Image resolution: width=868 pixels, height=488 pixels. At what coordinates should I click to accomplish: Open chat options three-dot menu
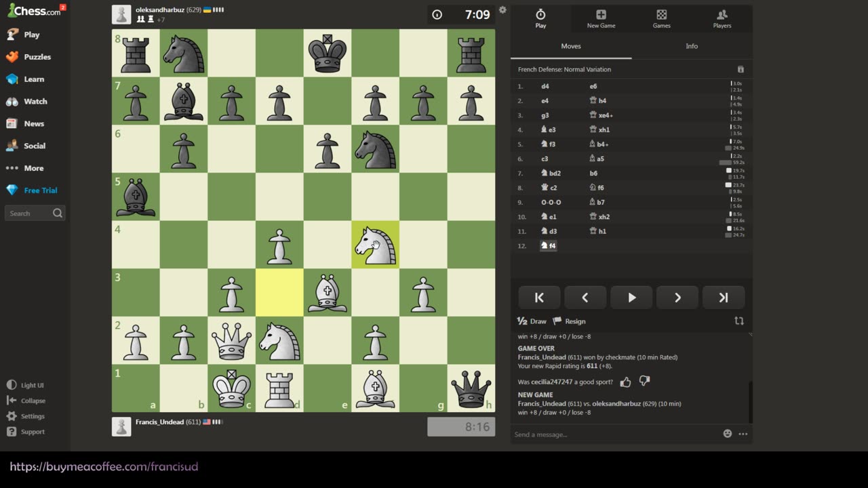tap(743, 434)
